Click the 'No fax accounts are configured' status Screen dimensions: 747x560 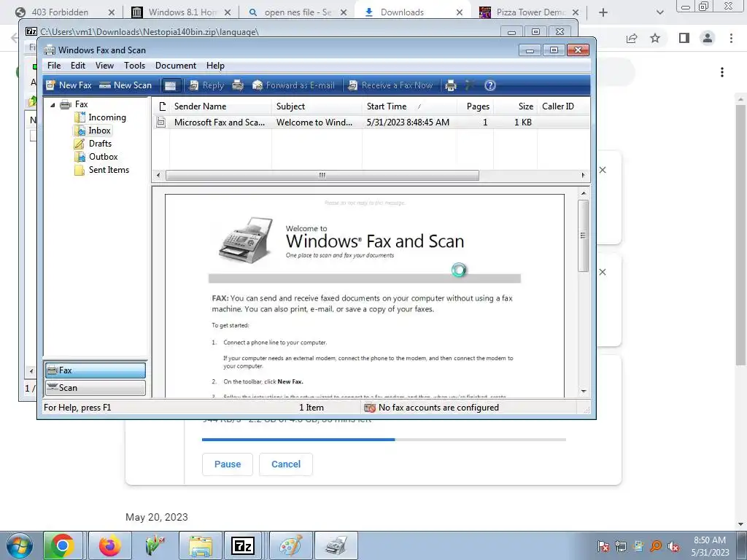(432, 408)
